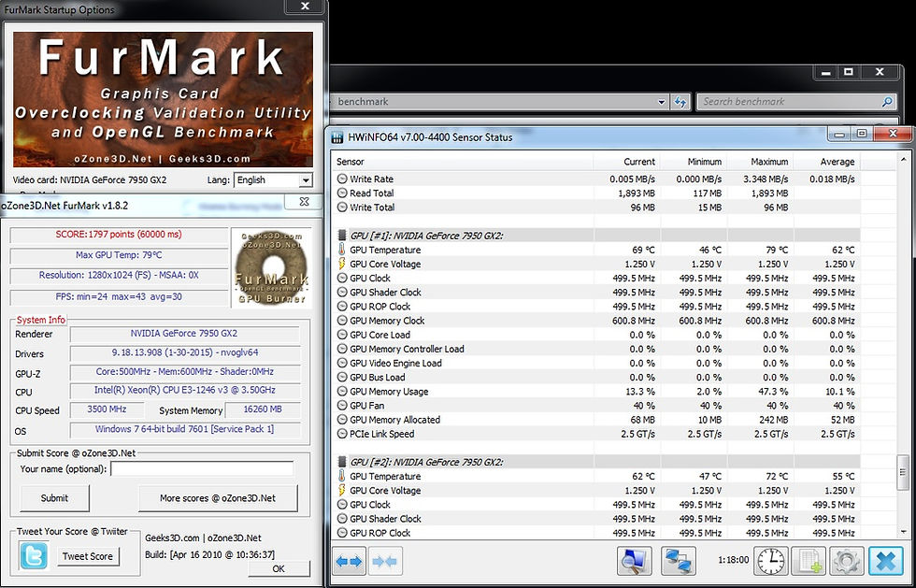Viewport: 916px width, 588px height.
Task: Click the Your name (optional) input field
Action: (x=202, y=468)
